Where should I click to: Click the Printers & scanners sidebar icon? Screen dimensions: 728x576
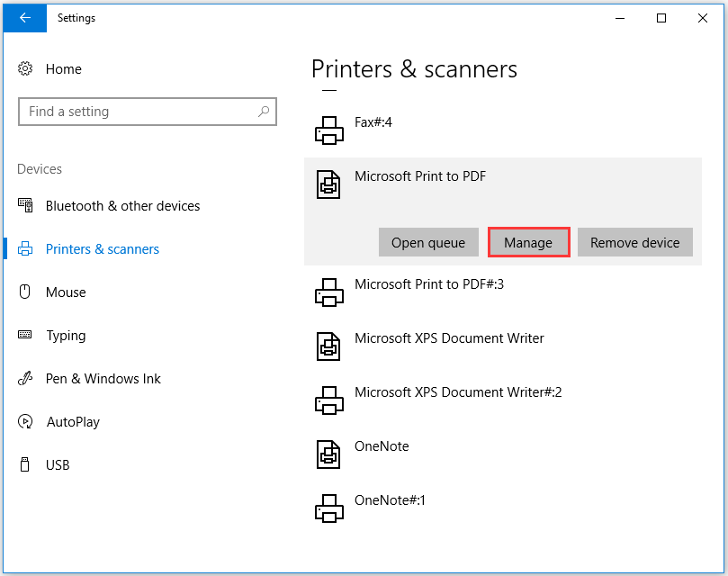(x=25, y=248)
